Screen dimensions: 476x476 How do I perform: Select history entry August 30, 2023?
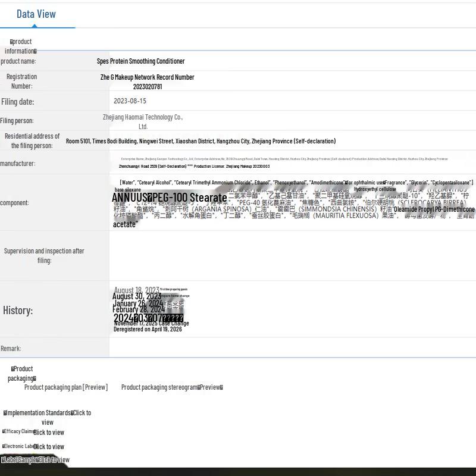[137, 296]
